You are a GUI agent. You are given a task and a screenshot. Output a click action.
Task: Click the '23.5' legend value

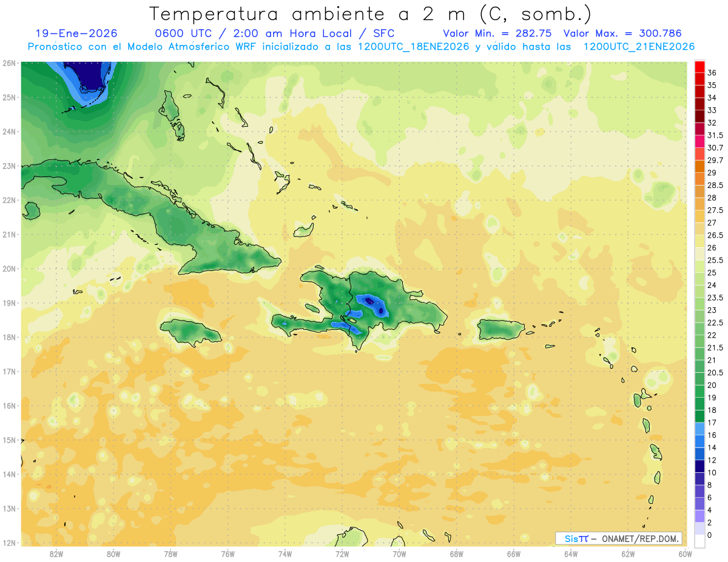[x=715, y=298]
